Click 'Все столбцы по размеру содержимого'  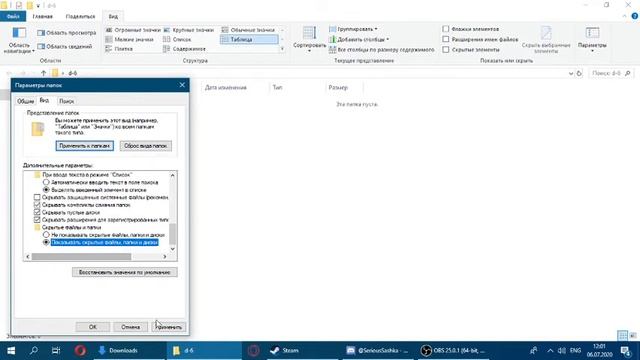coord(382,49)
